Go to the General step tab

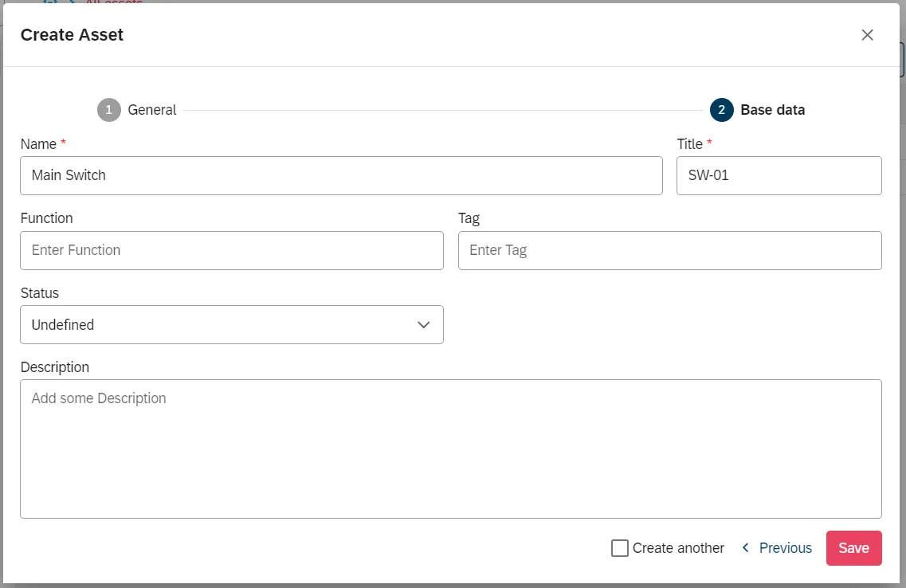(137, 110)
